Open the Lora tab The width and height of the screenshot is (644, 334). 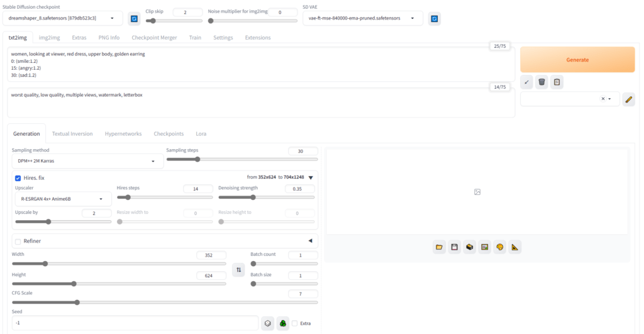click(201, 134)
